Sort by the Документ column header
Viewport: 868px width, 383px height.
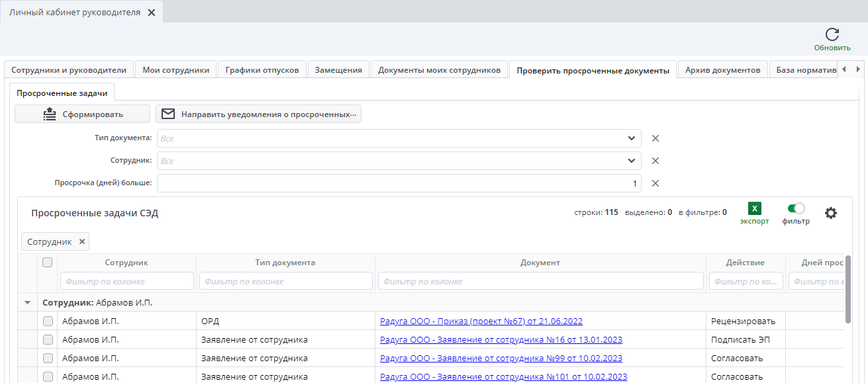click(540, 263)
